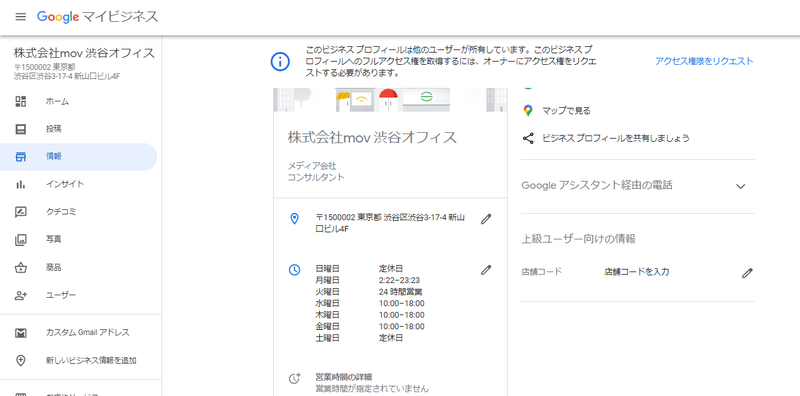Click the コンサルタント category text
The image size is (800, 396).
316,178
